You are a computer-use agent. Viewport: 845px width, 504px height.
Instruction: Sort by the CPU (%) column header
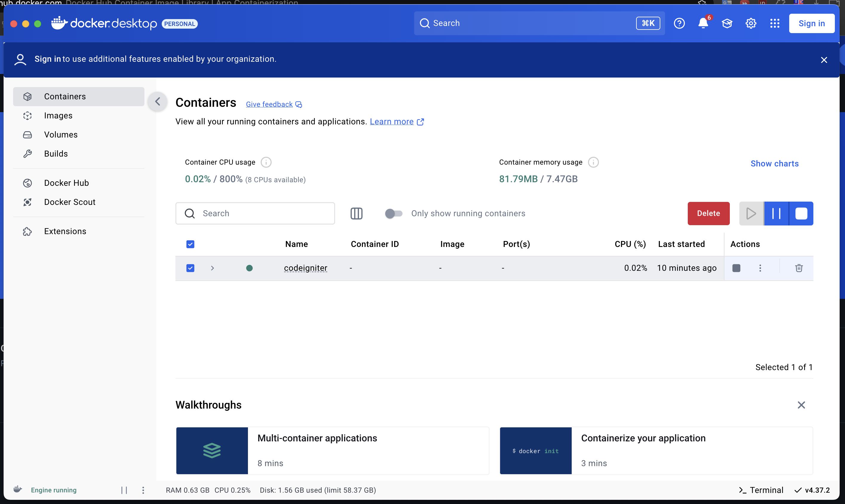(x=630, y=244)
